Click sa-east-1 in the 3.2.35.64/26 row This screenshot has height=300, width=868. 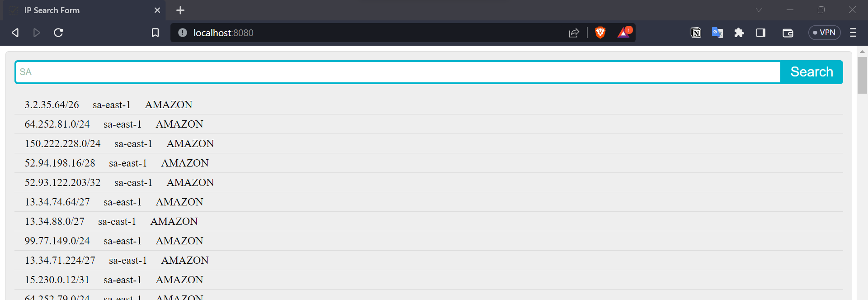point(112,105)
